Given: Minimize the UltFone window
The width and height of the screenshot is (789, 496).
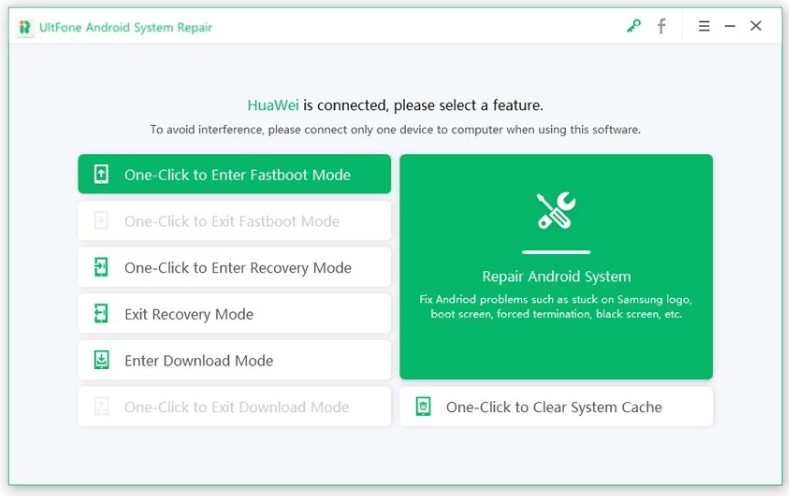Looking at the screenshot, I should tap(730, 26).
